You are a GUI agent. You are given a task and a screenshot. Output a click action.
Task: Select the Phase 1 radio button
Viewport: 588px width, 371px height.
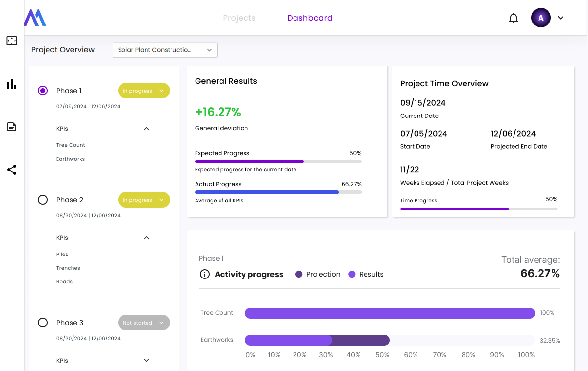click(x=43, y=91)
